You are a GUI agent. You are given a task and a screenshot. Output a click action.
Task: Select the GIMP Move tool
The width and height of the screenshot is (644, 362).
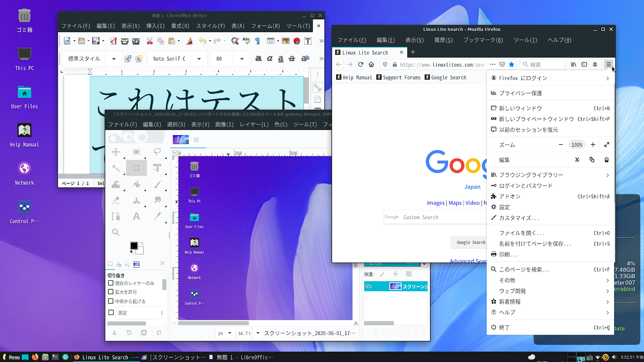tap(116, 152)
